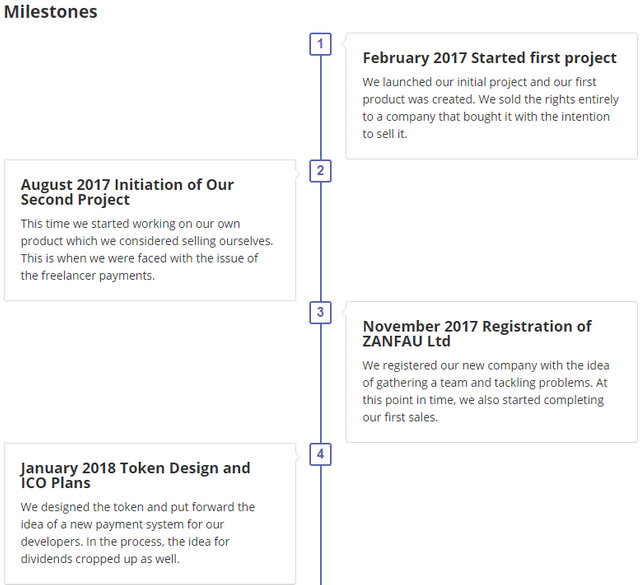Click the paragraph about designing the token

pos(138,533)
